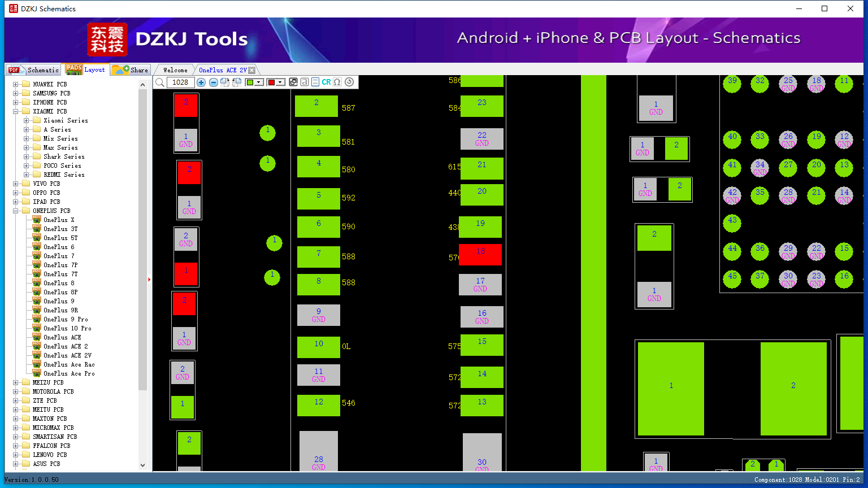Click the PADS icon beside OnePlus X
Image resolution: width=868 pixels, height=488 pixels.
click(x=37, y=220)
